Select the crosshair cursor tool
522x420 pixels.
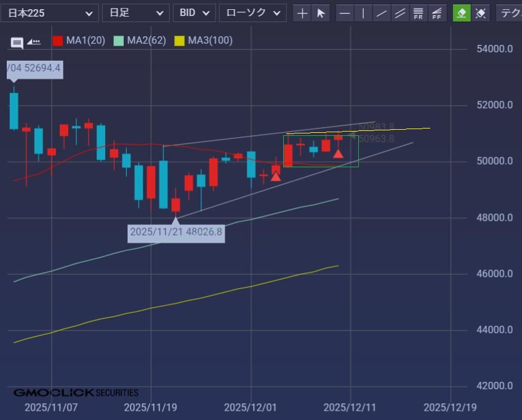[302, 13]
